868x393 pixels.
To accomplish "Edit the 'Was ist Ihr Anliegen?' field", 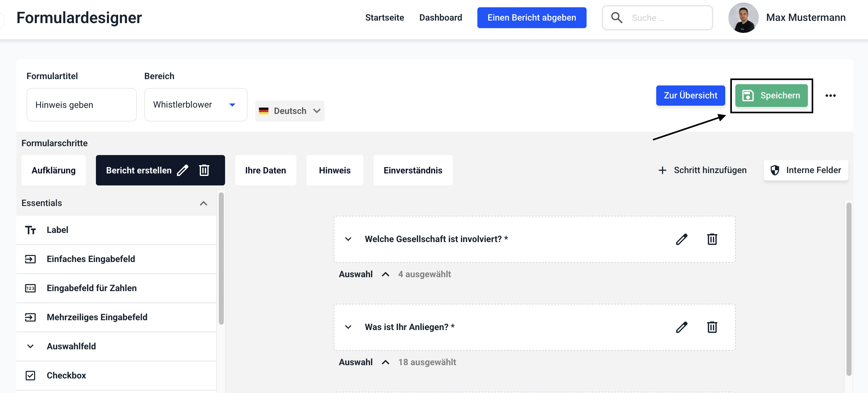I will (681, 327).
